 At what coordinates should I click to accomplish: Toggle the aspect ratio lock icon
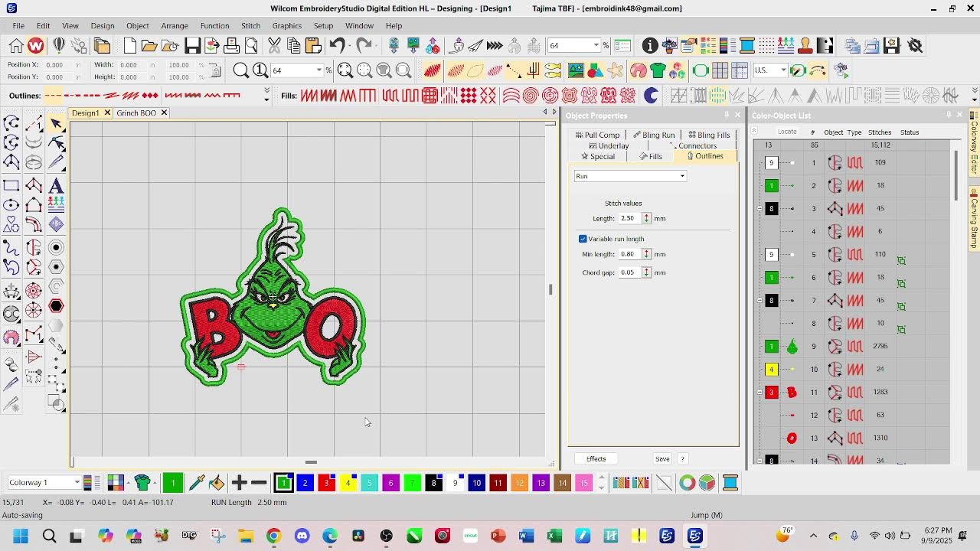[x=216, y=71]
